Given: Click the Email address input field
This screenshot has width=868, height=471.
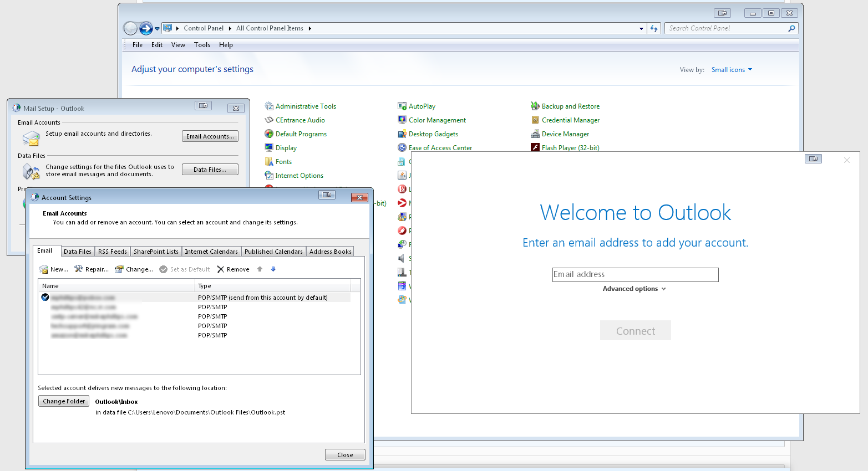Looking at the screenshot, I should (x=636, y=275).
